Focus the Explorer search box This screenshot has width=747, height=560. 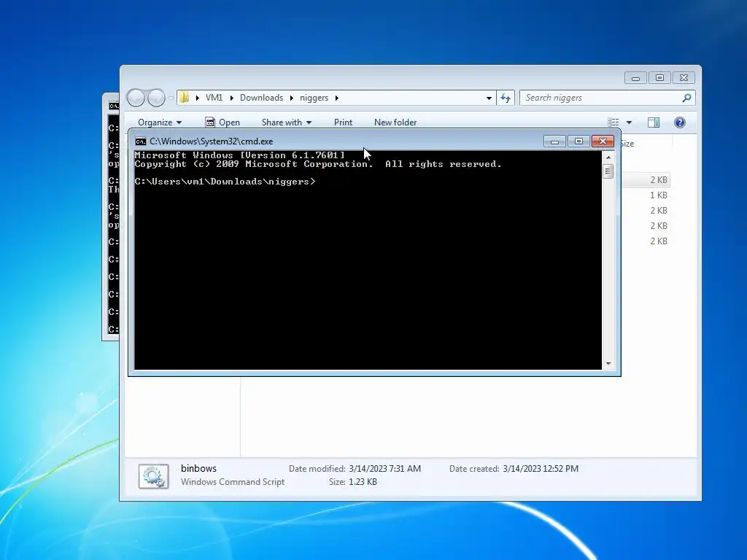tap(607, 98)
